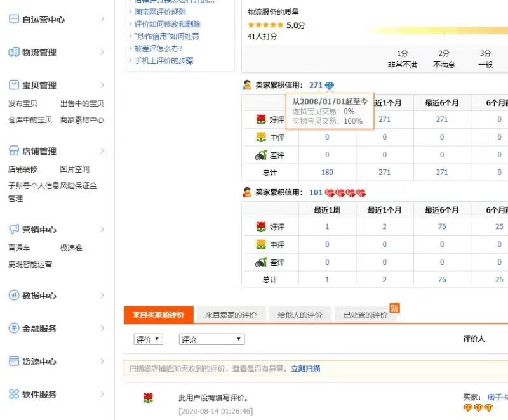Image resolution: width=508 pixels, height=420 pixels.
Task: Click the 宝贝管理 sidebar icon
Action: (x=13, y=85)
